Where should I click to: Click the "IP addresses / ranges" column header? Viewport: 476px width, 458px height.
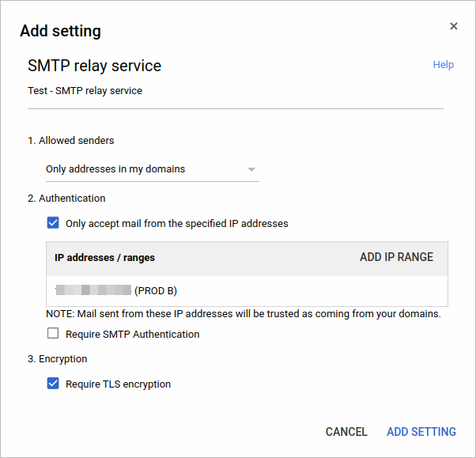pyautogui.click(x=104, y=258)
